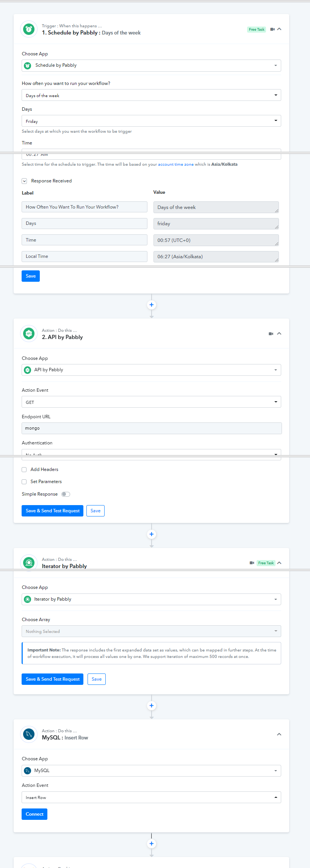Screen dimensions: 310x868
Task: Click the MySQL dolphin step icon
Action: (x=29, y=734)
